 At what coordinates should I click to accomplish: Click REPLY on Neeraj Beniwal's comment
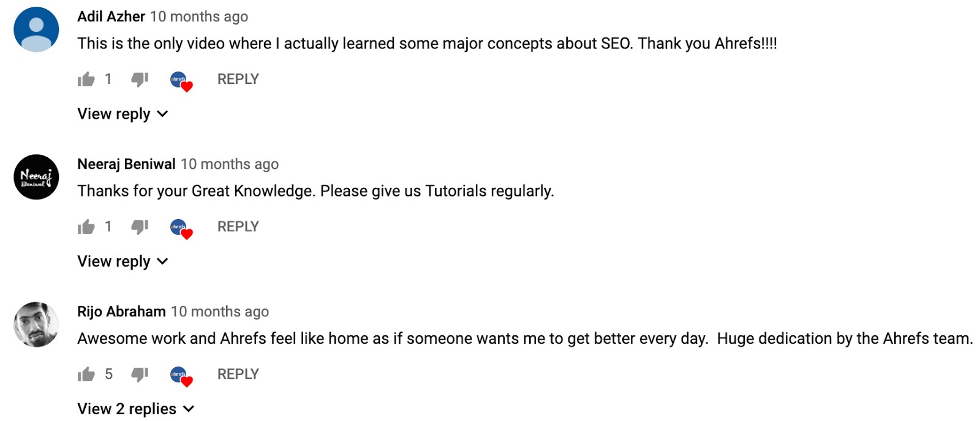click(x=237, y=226)
